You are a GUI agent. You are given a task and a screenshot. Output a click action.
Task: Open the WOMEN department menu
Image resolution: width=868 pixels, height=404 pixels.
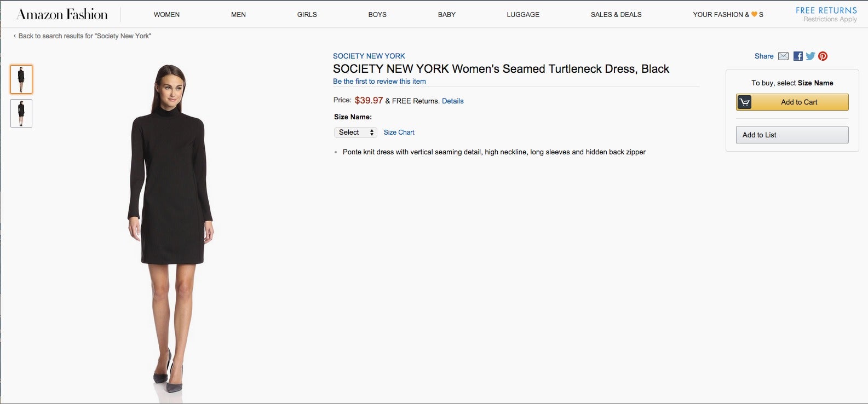tap(166, 15)
